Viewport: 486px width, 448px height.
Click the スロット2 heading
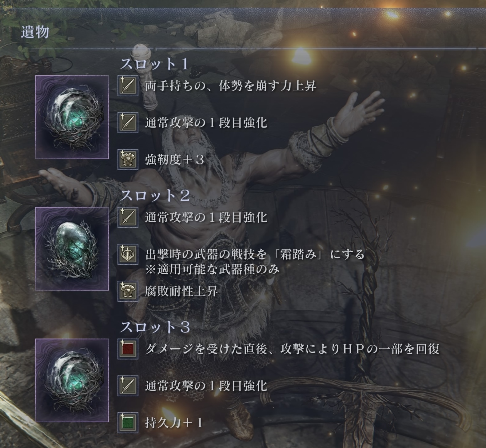click(x=155, y=196)
